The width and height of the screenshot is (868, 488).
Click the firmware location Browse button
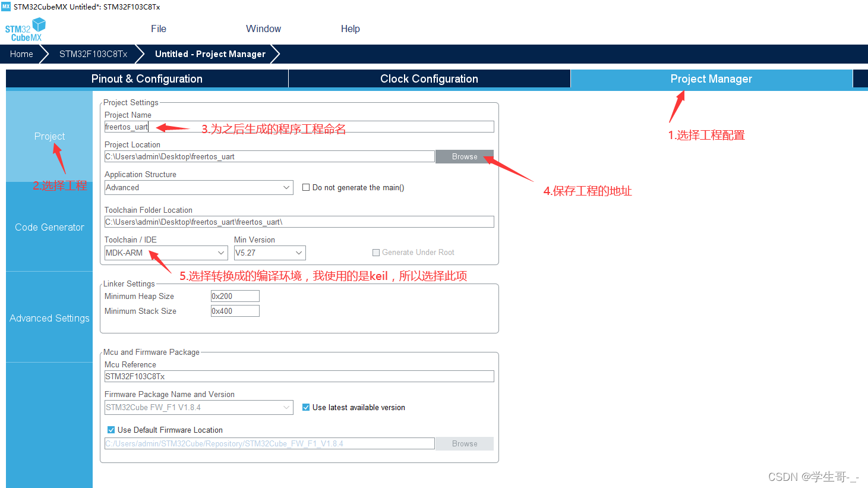[465, 443]
